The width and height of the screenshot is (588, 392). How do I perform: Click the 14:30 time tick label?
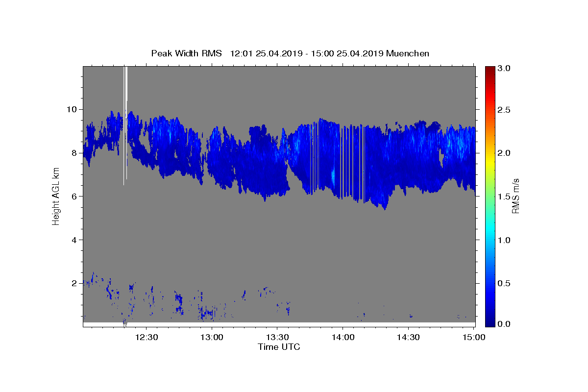(x=408, y=337)
